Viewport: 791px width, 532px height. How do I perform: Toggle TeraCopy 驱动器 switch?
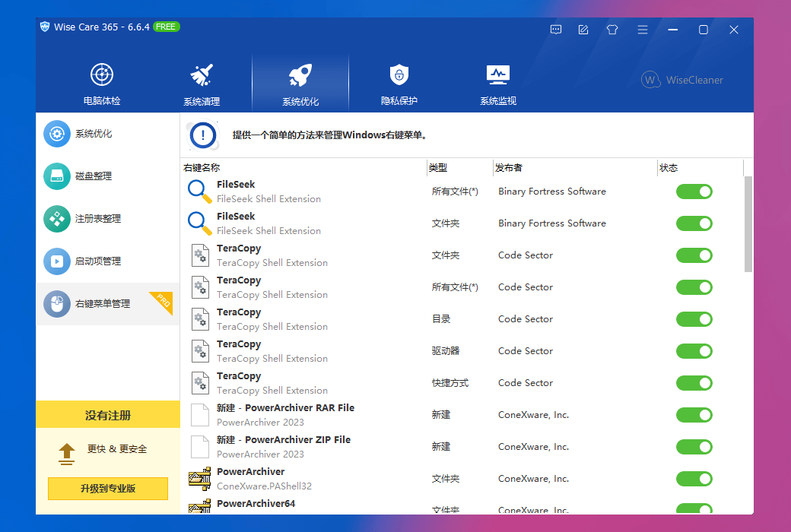pos(694,351)
